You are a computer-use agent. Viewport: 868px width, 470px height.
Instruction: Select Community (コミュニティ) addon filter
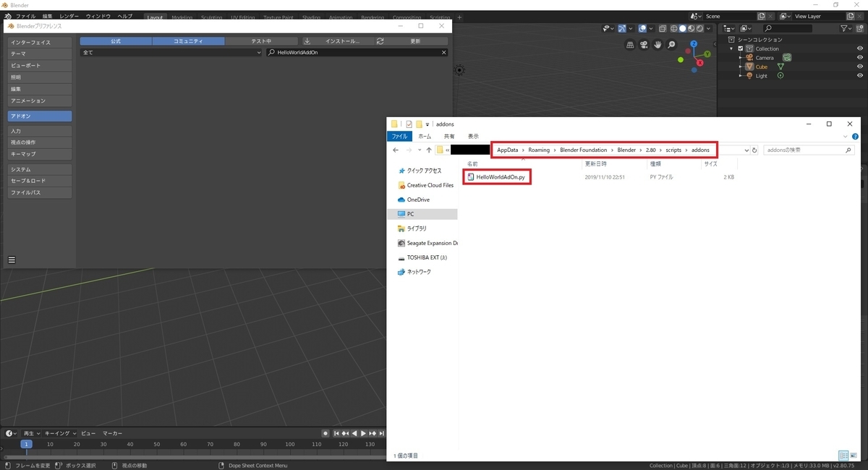(x=188, y=41)
